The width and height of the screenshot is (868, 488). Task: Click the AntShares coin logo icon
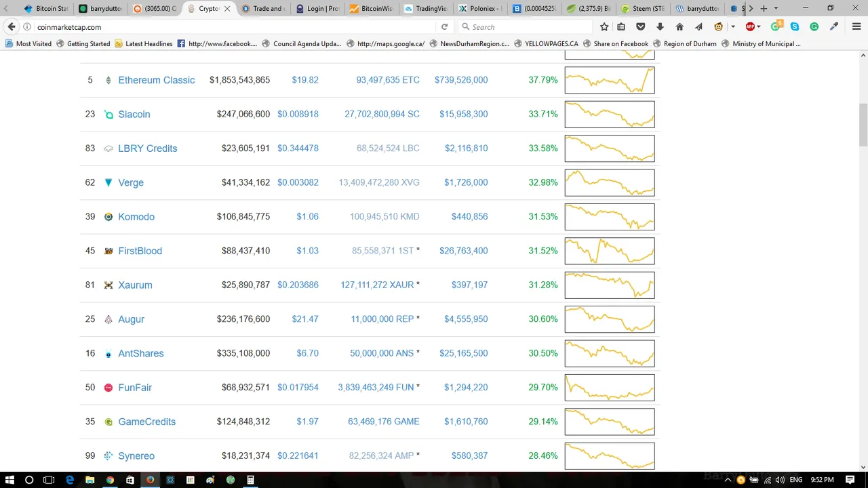coord(108,354)
